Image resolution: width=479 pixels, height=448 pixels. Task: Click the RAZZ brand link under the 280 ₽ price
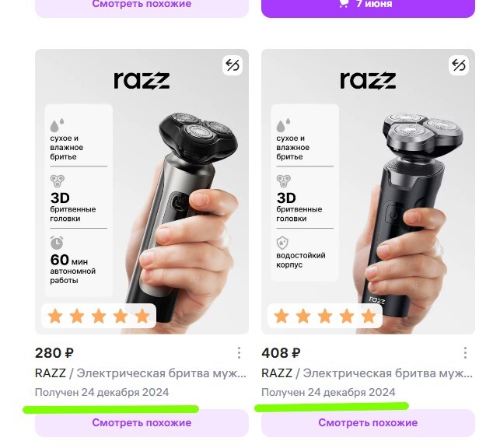pyautogui.click(x=51, y=373)
